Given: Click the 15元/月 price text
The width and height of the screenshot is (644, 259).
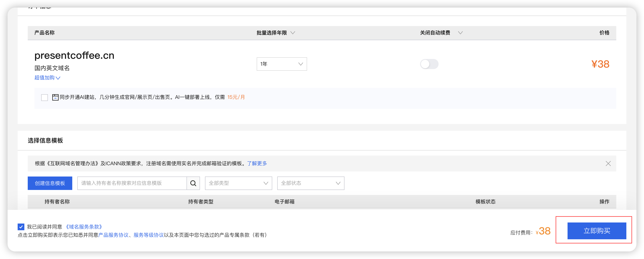Looking at the screenshot, I should (236, 97).
